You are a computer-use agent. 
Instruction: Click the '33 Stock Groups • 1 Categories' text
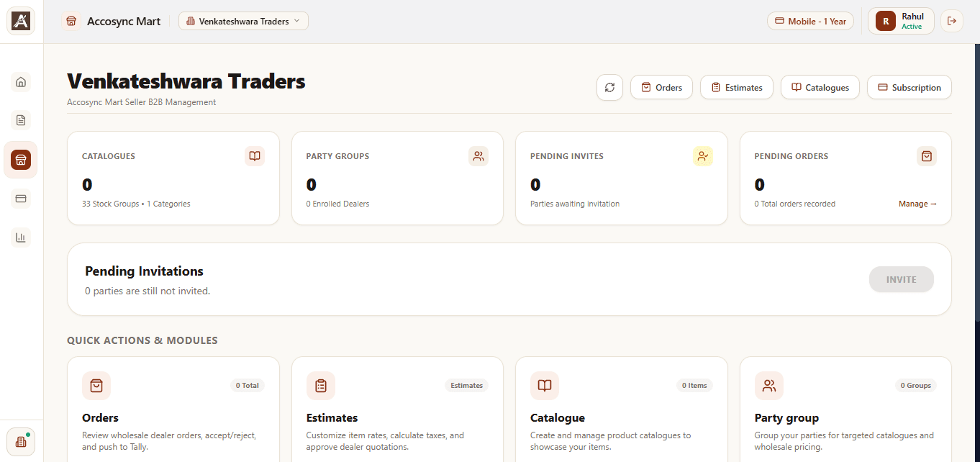click(x=136, y=204)
